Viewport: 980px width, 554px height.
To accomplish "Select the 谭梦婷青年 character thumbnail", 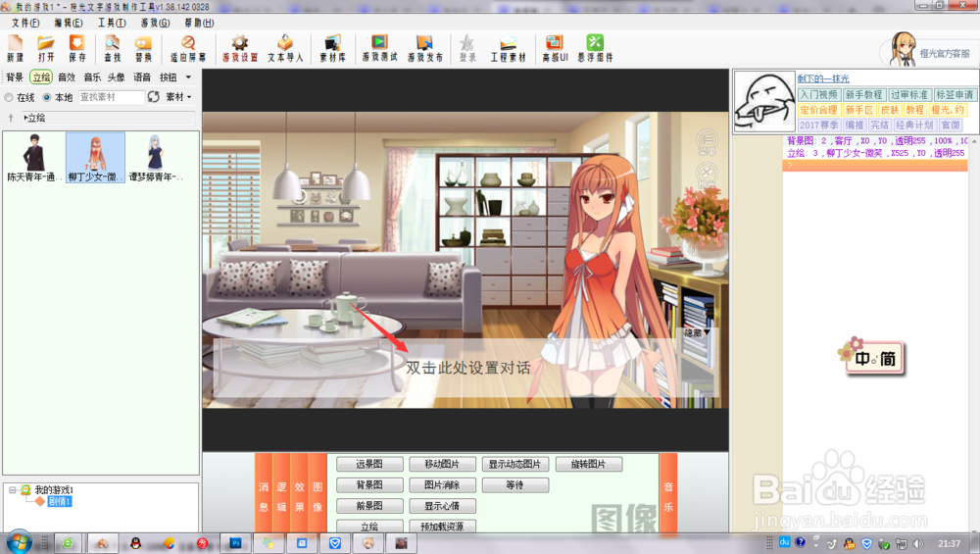I will coord(155,158).
